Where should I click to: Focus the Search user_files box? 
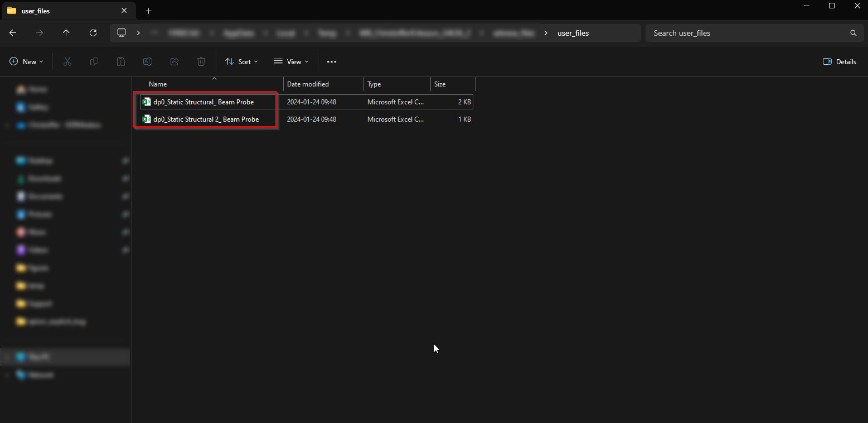[x=753, y=33]
